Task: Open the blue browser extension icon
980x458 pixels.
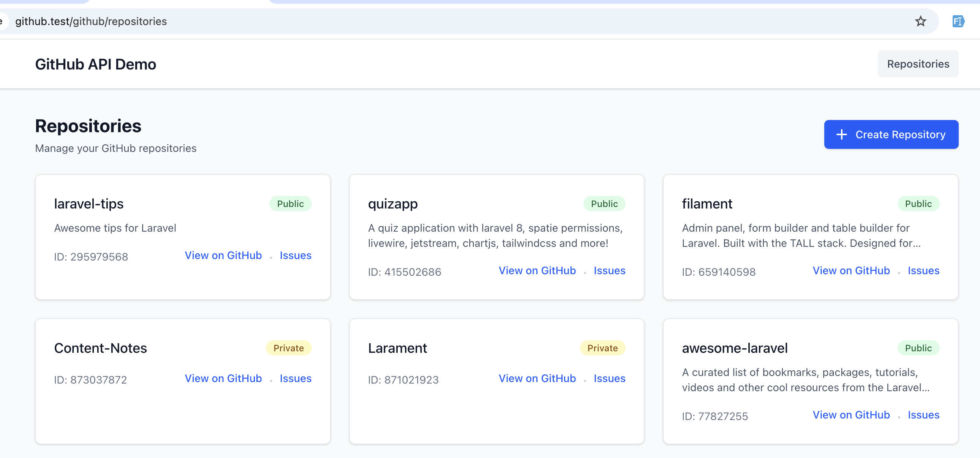Action: tap(958, 21)
